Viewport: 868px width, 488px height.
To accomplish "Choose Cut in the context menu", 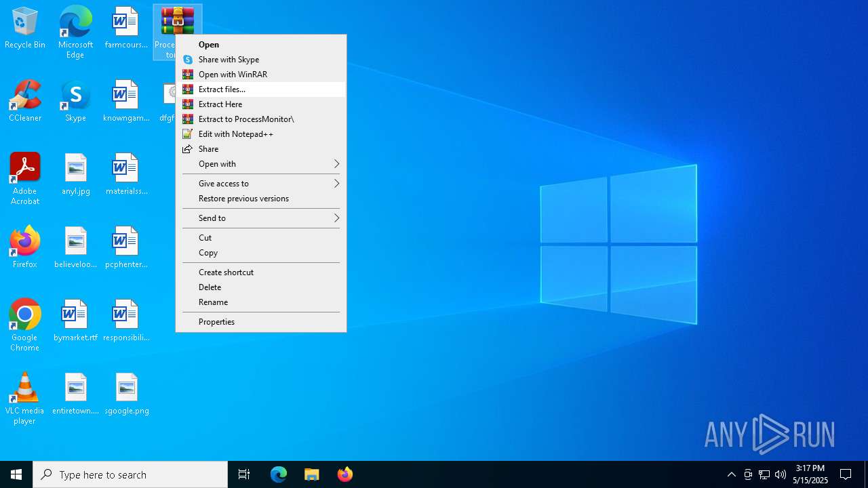I will [261, 238].
